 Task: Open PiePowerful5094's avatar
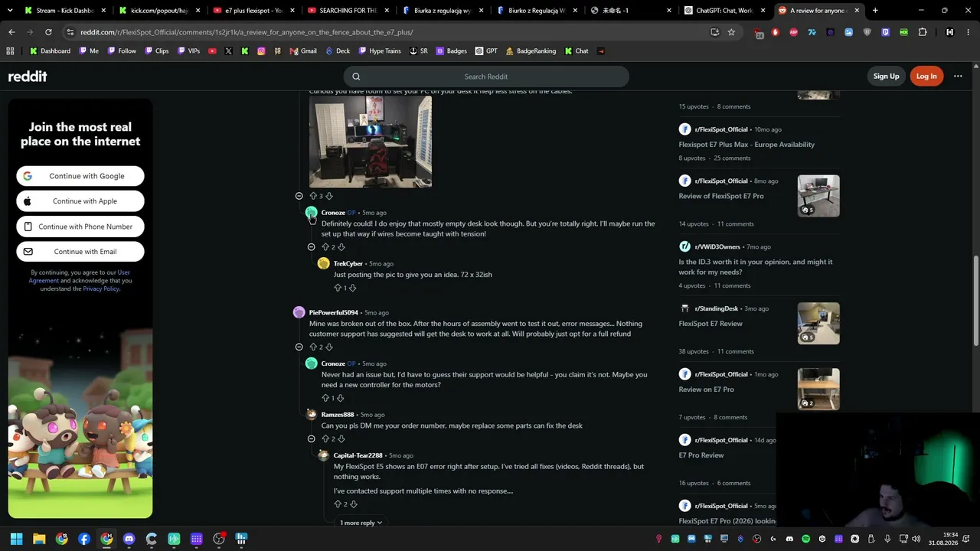(299, 312)
